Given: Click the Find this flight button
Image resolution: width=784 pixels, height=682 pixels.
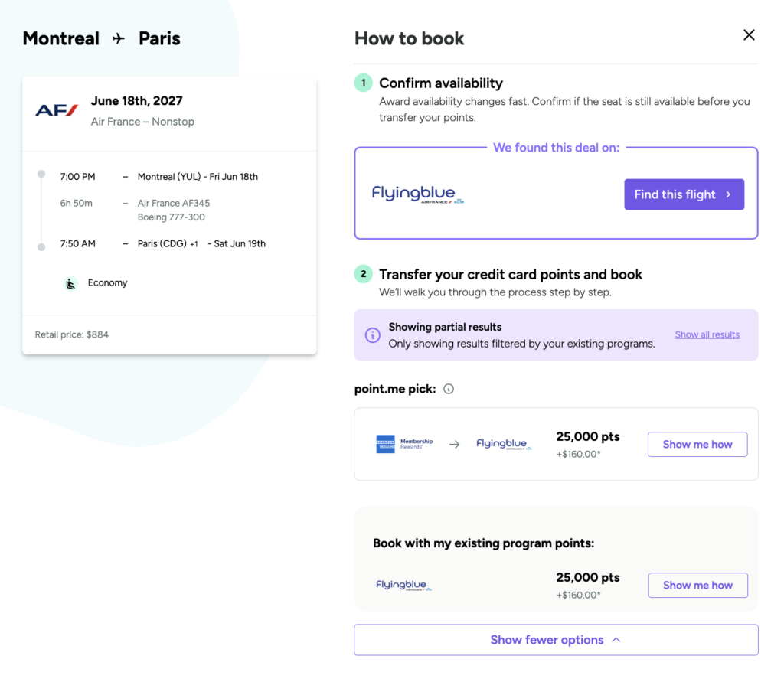Looking at the screenshot, I should pos(684,194).
